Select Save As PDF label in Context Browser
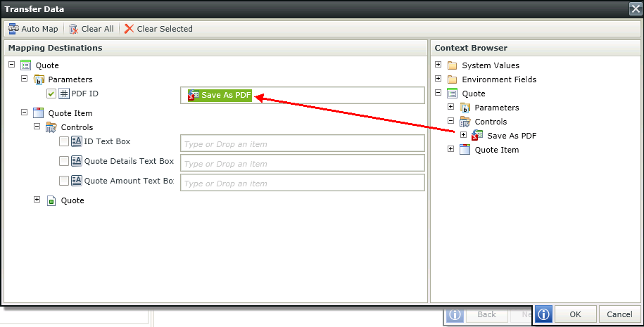 (x=512, y=136)
